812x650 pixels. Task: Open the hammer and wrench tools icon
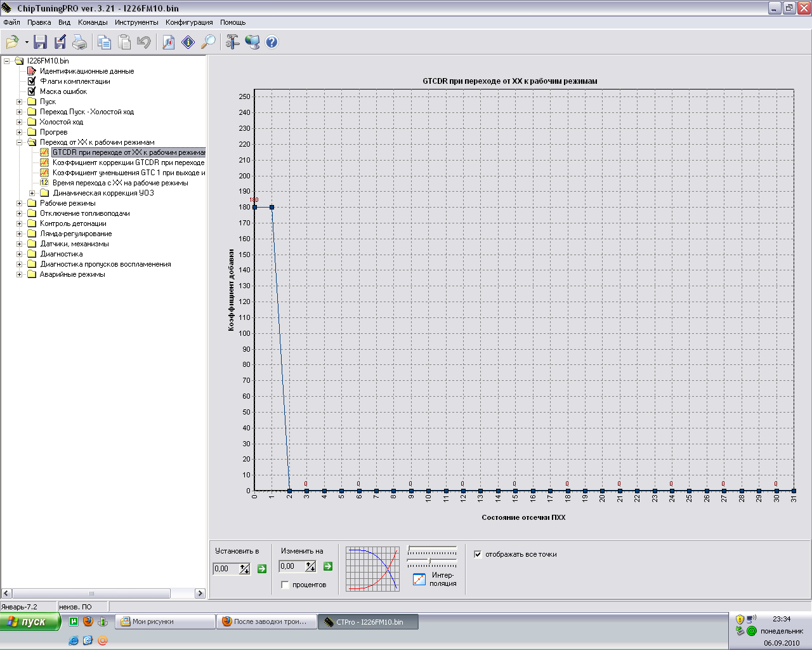[232, 43]
